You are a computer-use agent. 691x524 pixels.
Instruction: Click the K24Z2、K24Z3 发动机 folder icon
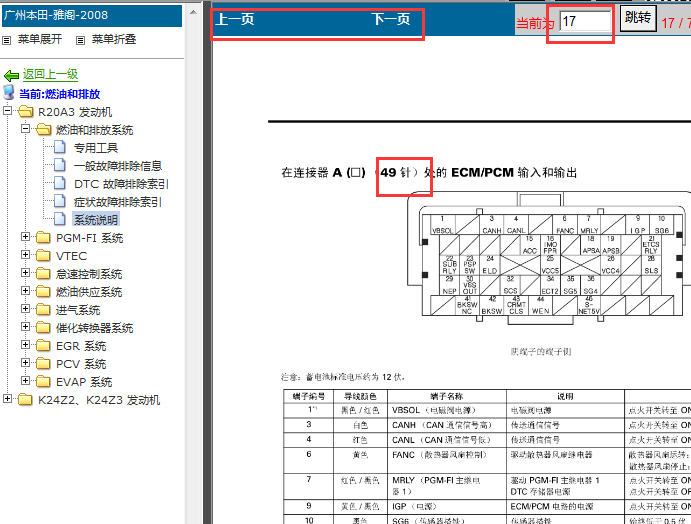tap(26, 400)
